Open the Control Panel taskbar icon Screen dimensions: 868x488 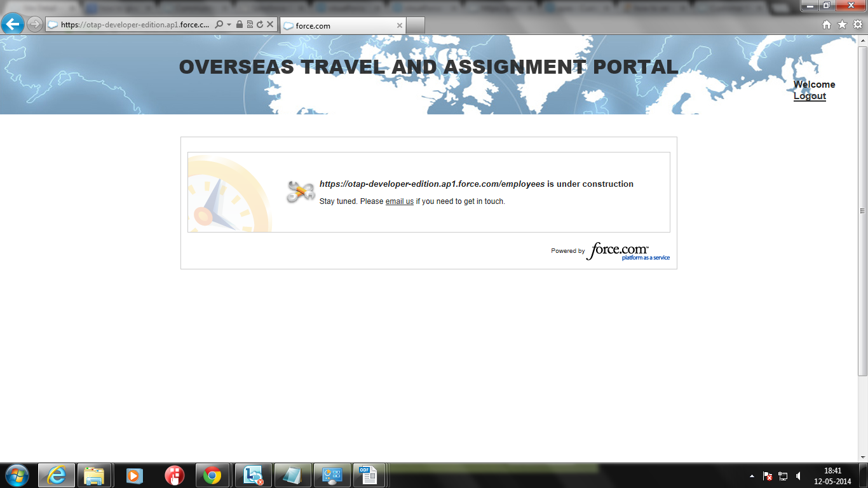[x=332, y=475]
